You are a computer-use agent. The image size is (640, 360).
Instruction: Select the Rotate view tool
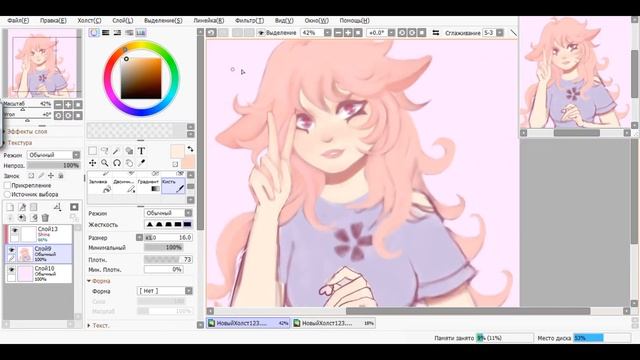[x=117, y=163]
